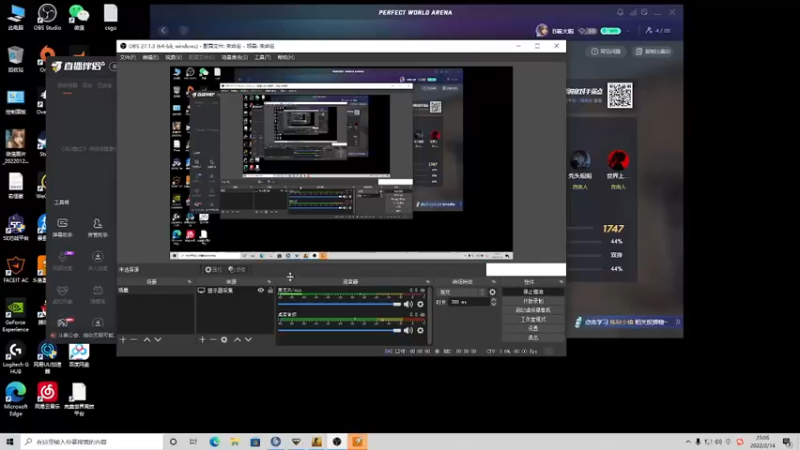This screenshot has height=450, width=800.
Task: Click Exit button in OBS controls
Action: 533,338
